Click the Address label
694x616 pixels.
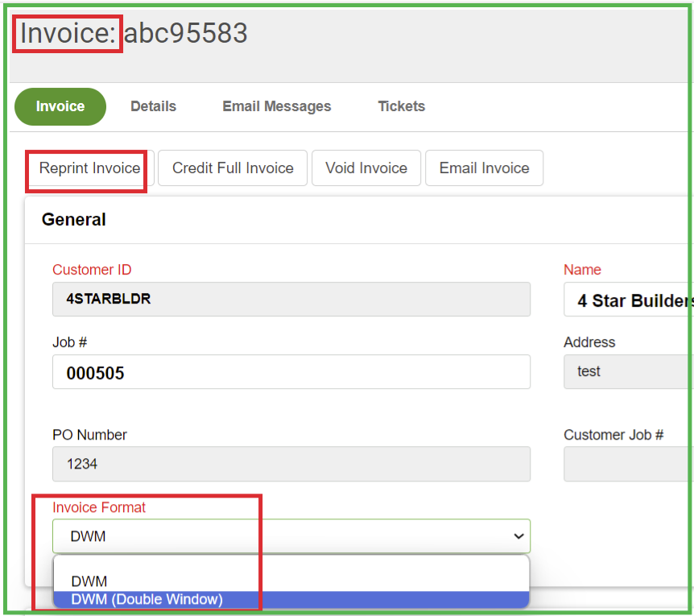[589, 342]
